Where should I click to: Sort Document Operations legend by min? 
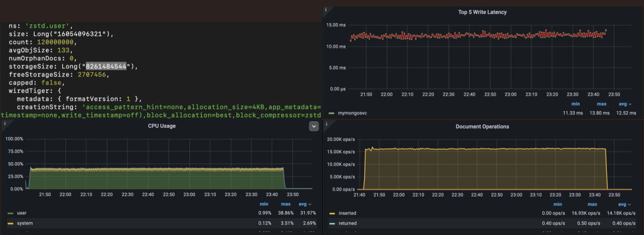(x=557, y=204)
